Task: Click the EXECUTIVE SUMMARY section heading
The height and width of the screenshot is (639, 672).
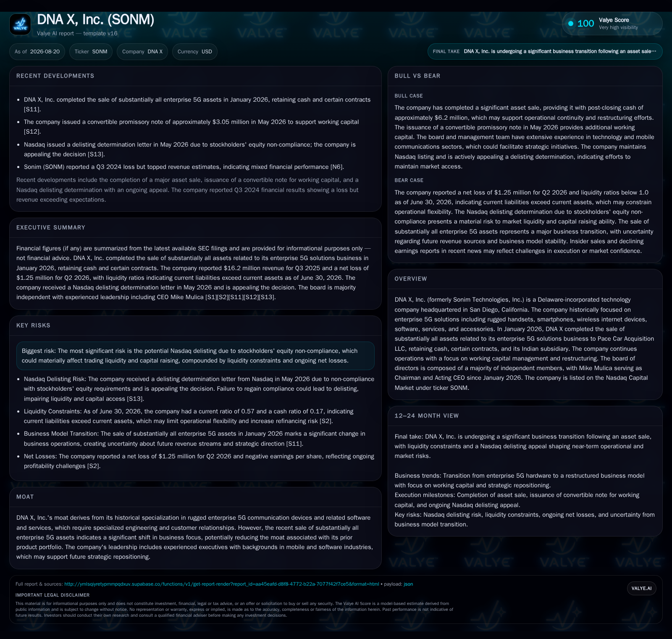Action: click(x=51, y=228)
